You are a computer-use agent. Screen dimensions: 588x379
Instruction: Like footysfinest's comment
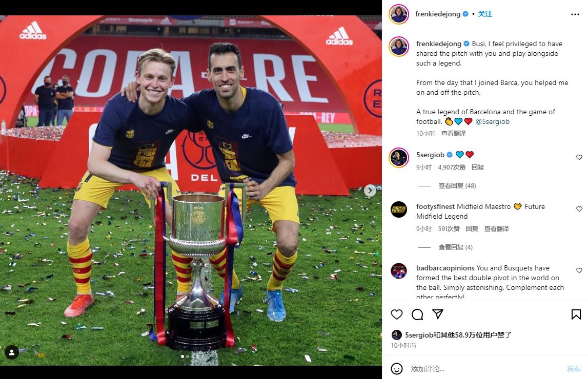pos(579,209)
